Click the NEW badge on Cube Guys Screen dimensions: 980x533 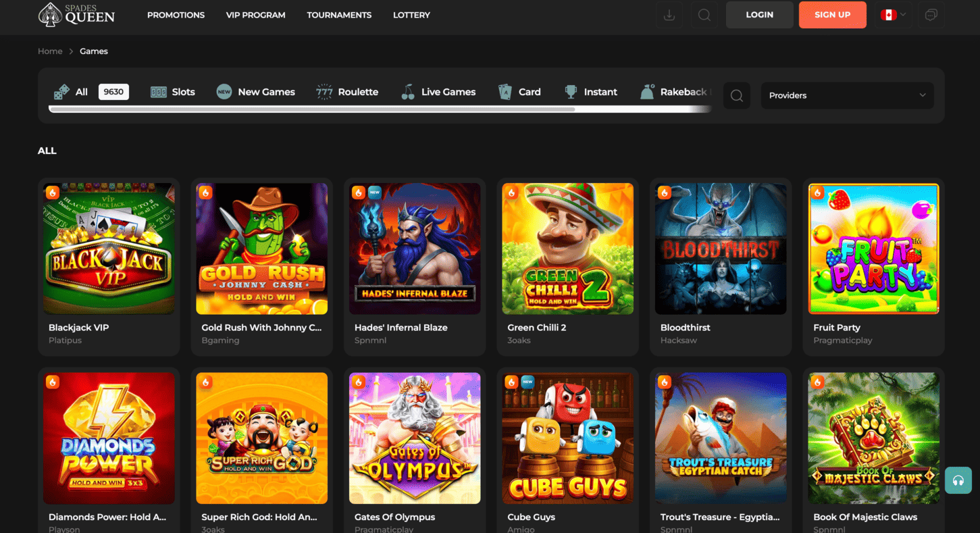(x=527, y=382)
